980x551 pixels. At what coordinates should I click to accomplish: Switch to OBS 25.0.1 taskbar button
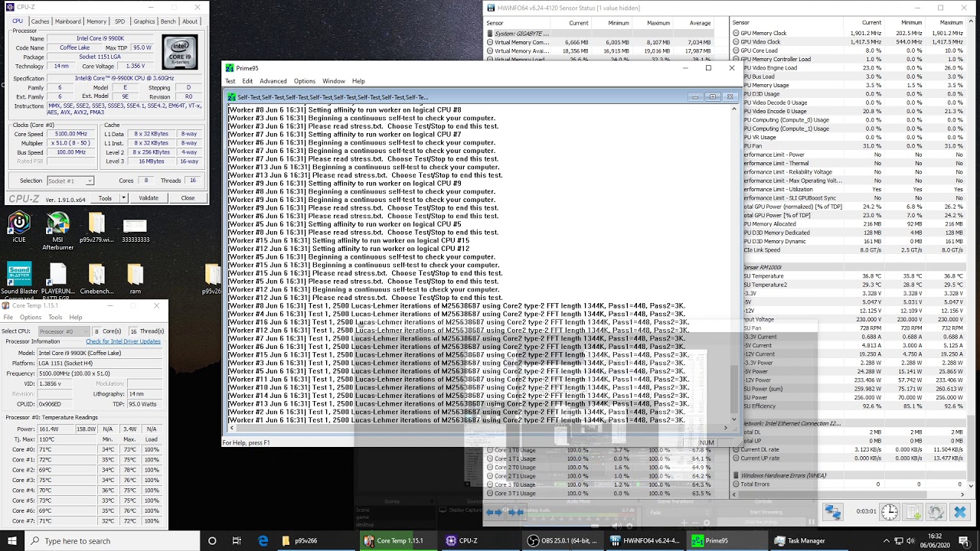(564, 540)
